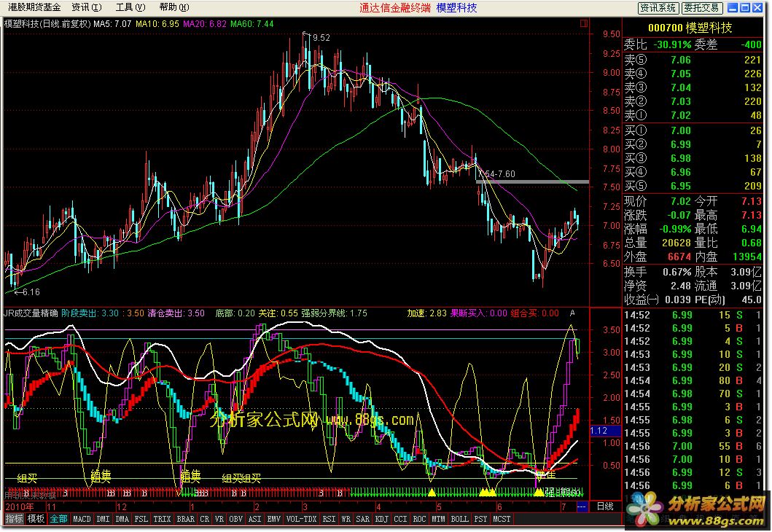Switch to KDJ indicator
772x532 pixels.
coord(381,519)
